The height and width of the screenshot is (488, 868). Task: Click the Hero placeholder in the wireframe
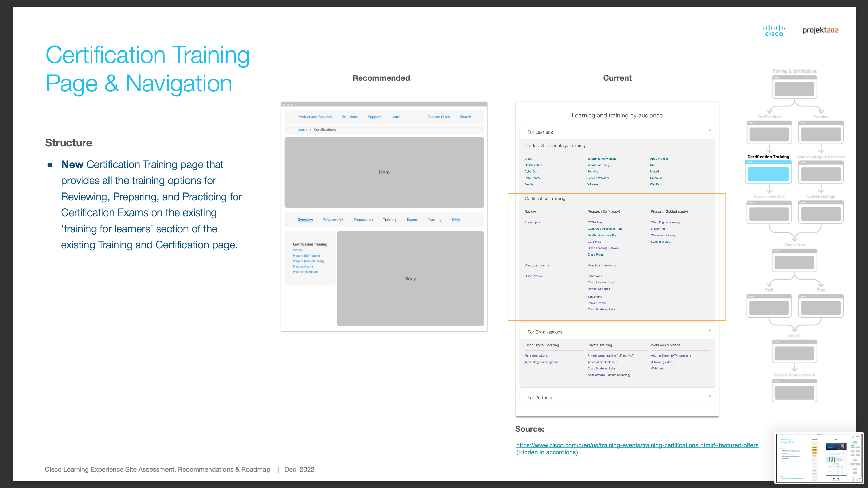[384, 172]
